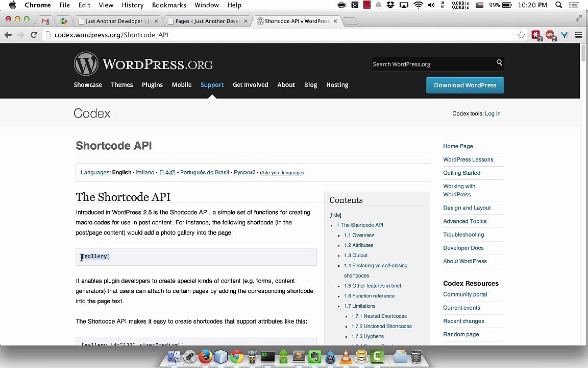Open Recent changes in Codex Resources
588x368 pixels.
(x=463, y=321)
